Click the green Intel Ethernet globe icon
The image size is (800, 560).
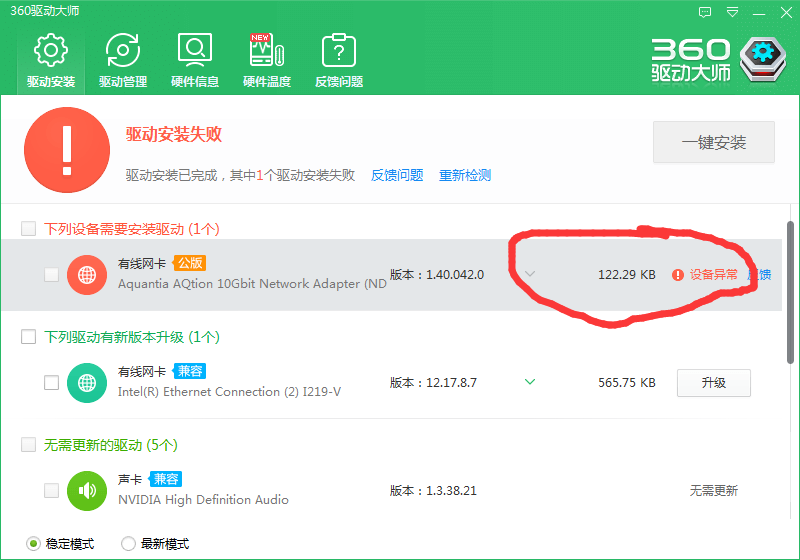click(x=87, y=383)
